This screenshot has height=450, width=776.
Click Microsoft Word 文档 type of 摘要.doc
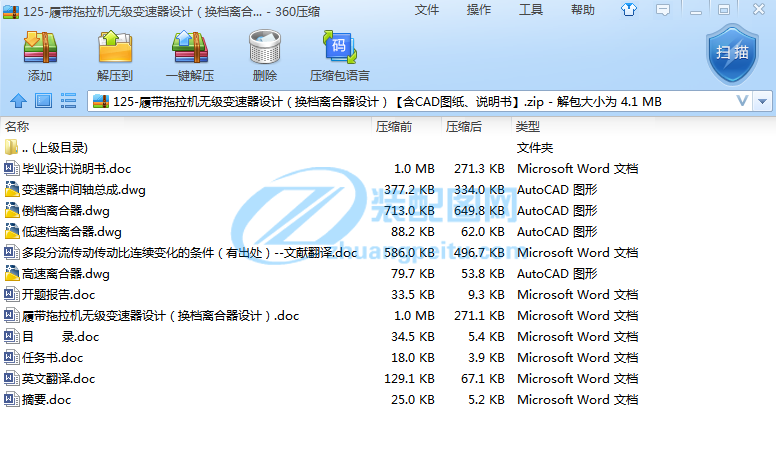pyautogui.click(x=578, y=400)
